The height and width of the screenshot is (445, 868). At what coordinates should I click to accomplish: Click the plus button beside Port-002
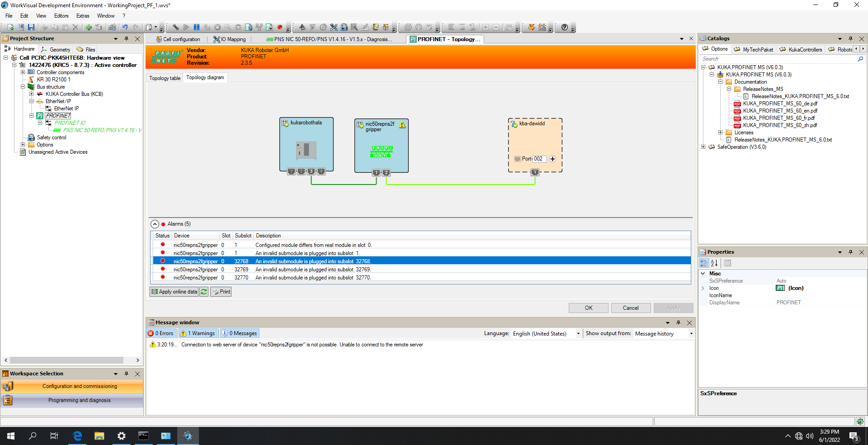(x=552, y=159)
